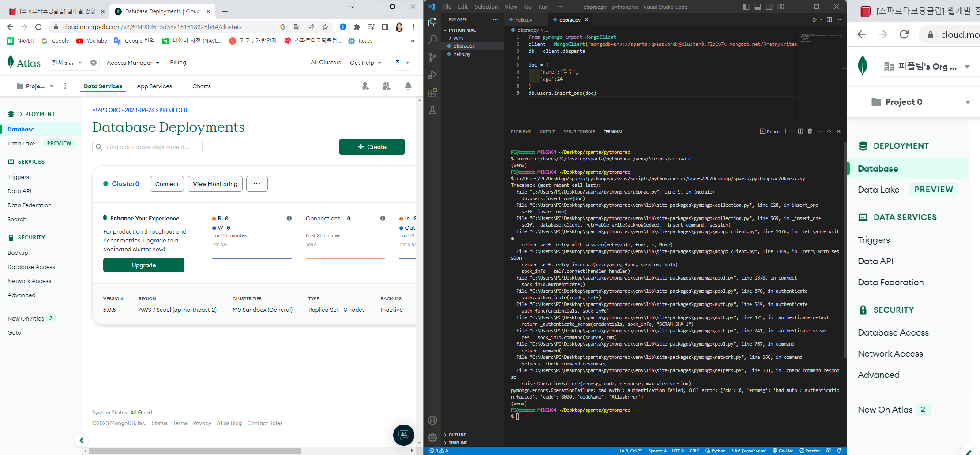The image size is (980, 455).
Task: Collapse the Atlas sidebar with the chevron button
Action: [x=82, y=440]
